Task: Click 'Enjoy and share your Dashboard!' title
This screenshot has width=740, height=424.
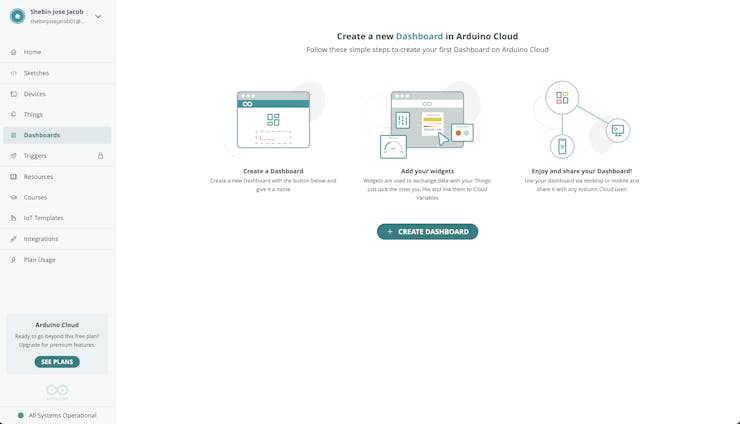Action: [x=581, y=171]
